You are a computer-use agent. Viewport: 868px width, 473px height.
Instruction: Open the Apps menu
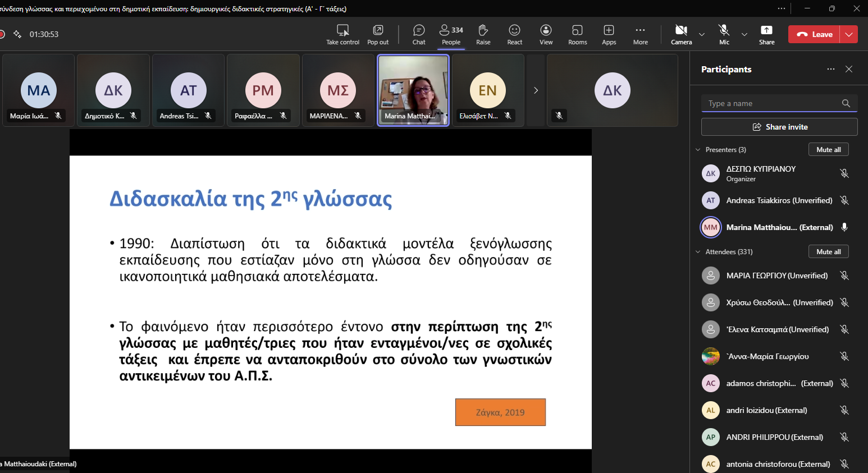click(x=609, y=34)
